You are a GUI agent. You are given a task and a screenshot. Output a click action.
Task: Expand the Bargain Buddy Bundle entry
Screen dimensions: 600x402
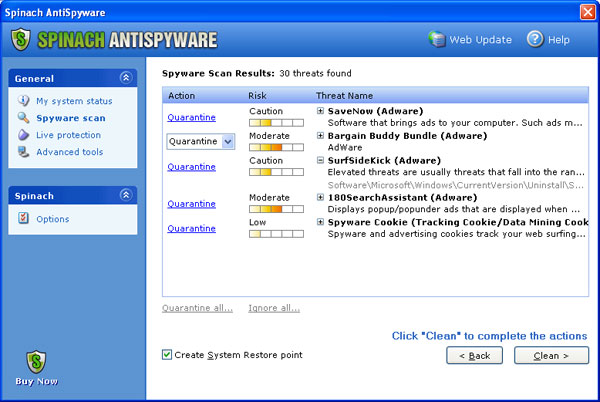tap(320, 135)
